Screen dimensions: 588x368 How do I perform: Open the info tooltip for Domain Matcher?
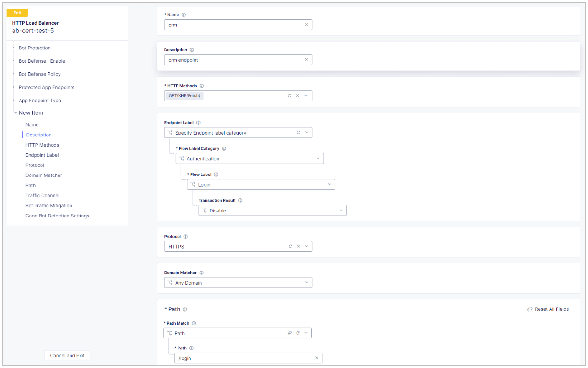tap(201, 273)
